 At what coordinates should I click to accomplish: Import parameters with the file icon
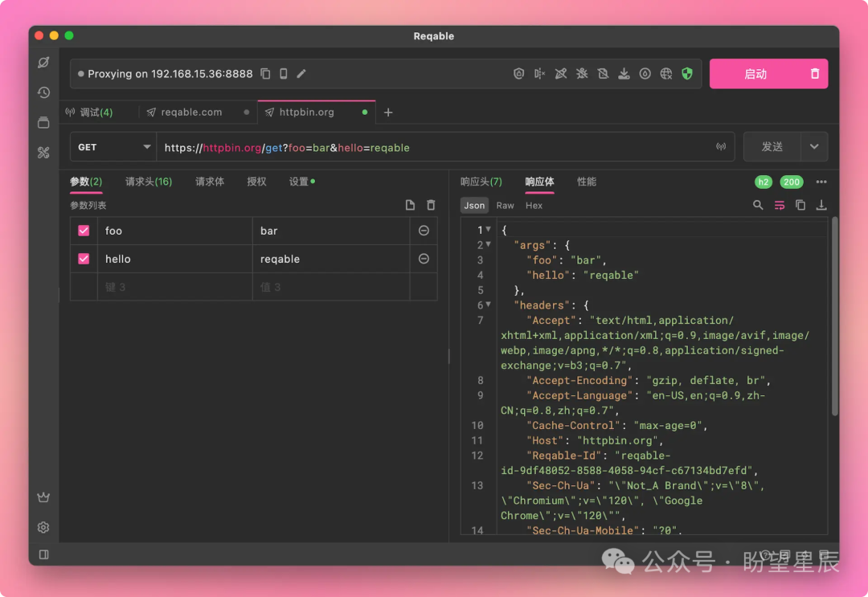tap(410, 205)
